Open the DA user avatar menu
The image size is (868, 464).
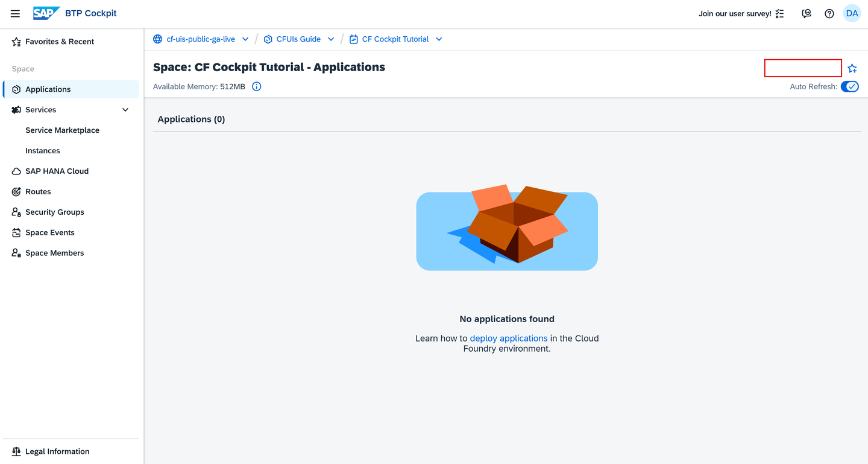click(x=852, y=13)
